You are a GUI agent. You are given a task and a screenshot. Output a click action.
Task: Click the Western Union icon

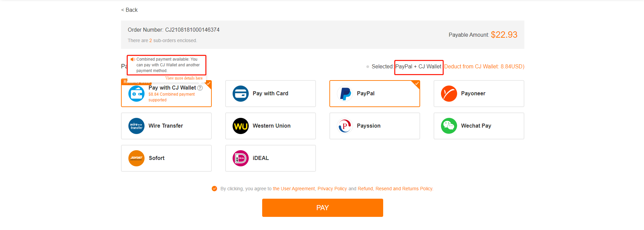tap(240, 126)
